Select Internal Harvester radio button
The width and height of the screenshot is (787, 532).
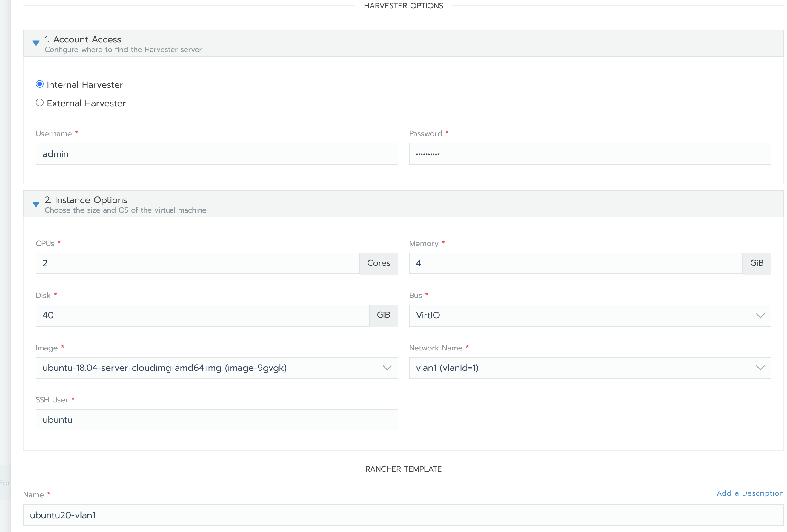[40, 84]
